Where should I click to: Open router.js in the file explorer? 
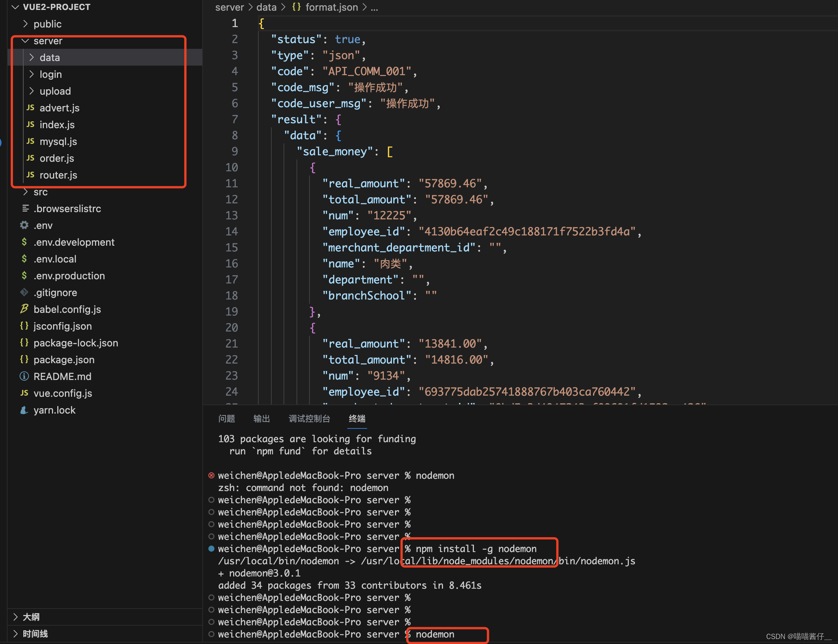point(58,175)
